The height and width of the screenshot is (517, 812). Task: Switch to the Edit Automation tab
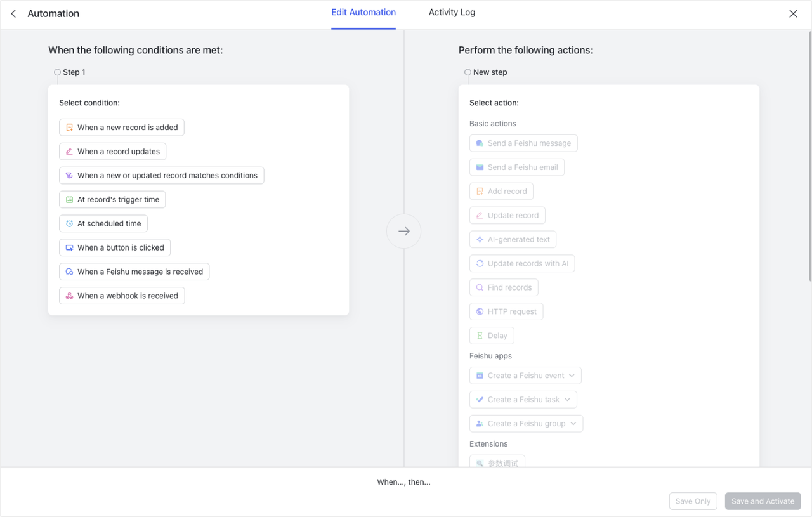(363, 12)
